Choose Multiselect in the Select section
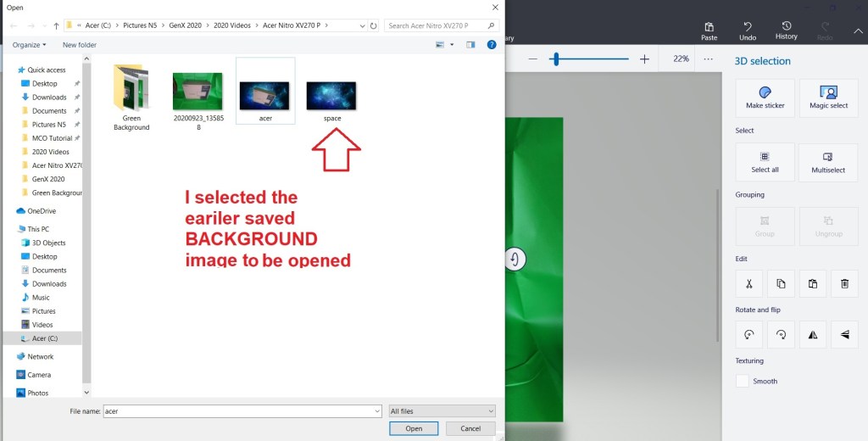The width and height of the screenshot is (868, 441). pyautogui.click(x=828, y=161)
